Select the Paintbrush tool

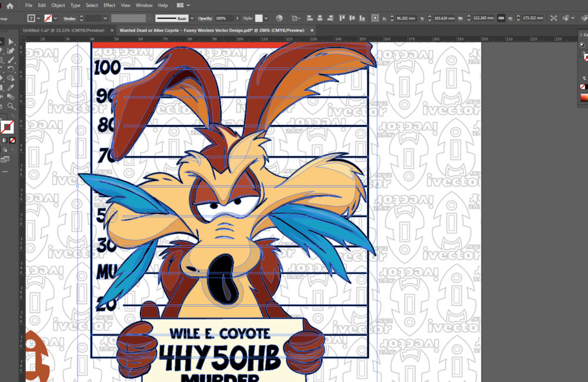(11, 60)
